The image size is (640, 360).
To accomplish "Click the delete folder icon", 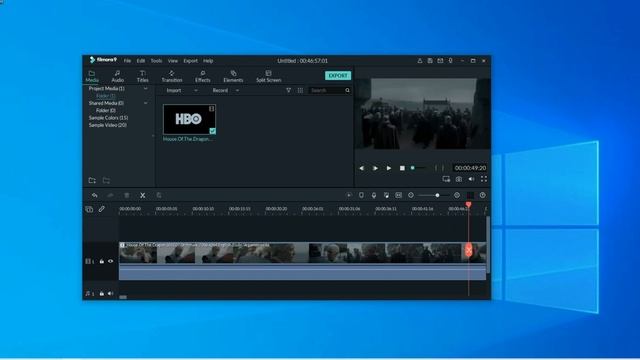I will click(x=106, y=180).
